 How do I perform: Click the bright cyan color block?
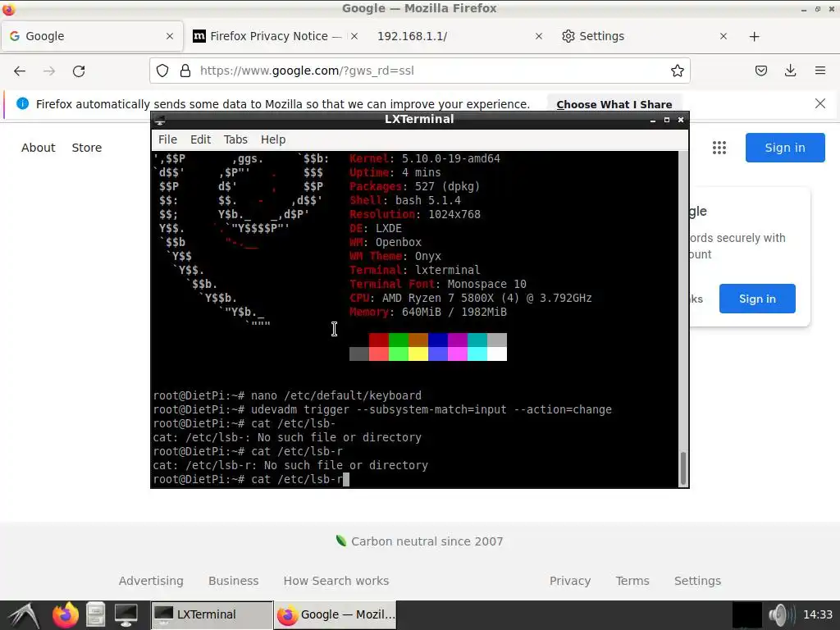click(477, 354)
